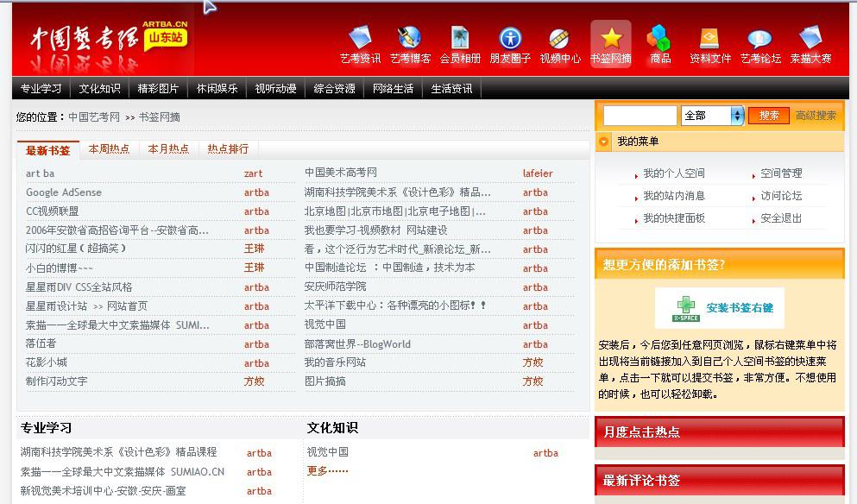Viewport: 857px width, 504px height.
Task: Open the 商品 colored cubes icon
Action: [659, 38]
